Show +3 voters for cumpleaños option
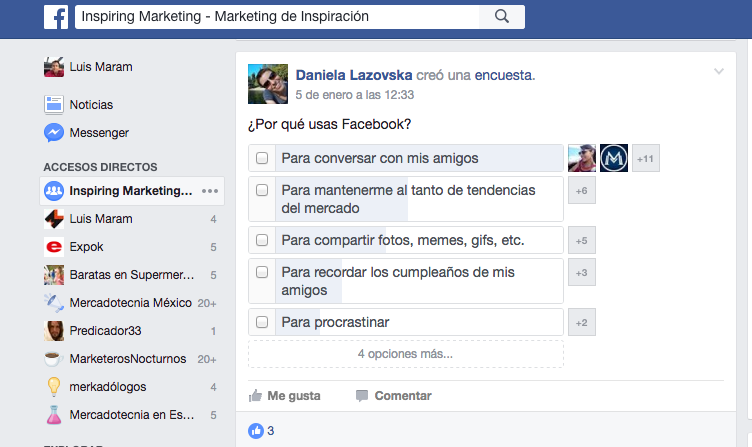 (x=582, y=272)
